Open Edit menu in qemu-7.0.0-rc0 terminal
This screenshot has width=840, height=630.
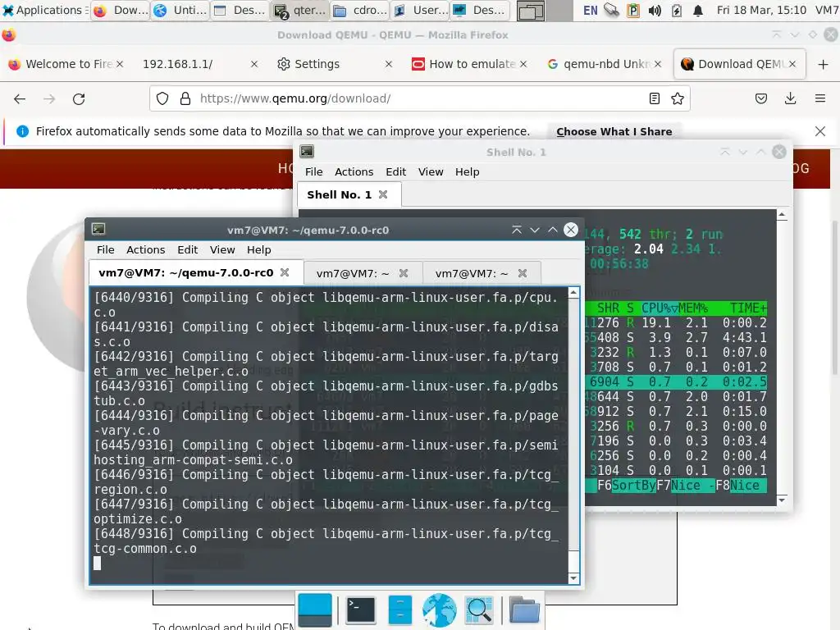(x=188, y=250)
